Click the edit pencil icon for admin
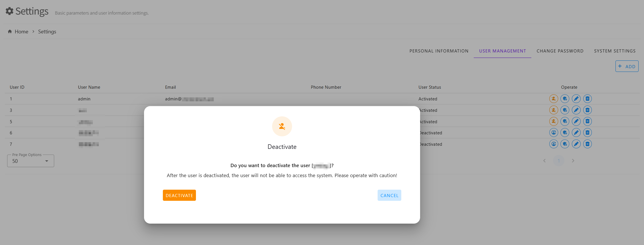 point(576,99)
